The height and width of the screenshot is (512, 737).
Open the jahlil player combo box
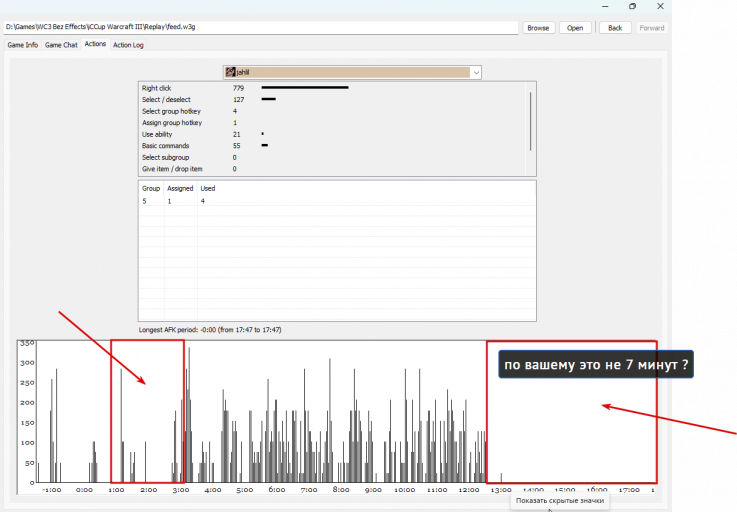pyautogui.click(x=352, y=72)
